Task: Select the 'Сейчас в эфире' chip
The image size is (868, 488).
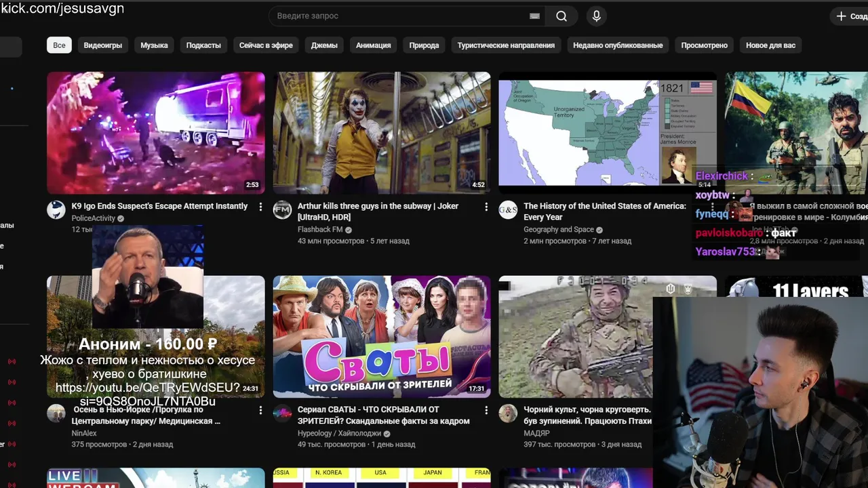Action: point(266,45)
